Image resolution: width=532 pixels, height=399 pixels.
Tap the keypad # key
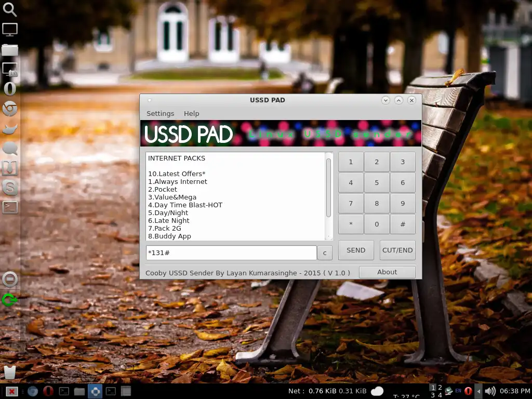[x=403, y=224]
